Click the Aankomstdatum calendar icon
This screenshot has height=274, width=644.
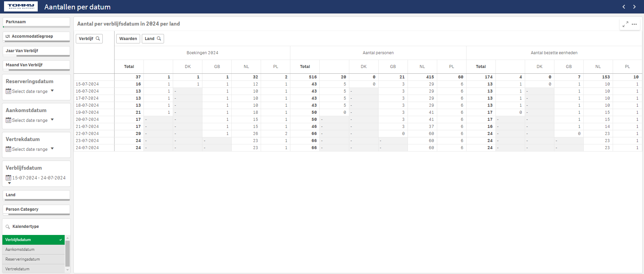tap(8, 120)
